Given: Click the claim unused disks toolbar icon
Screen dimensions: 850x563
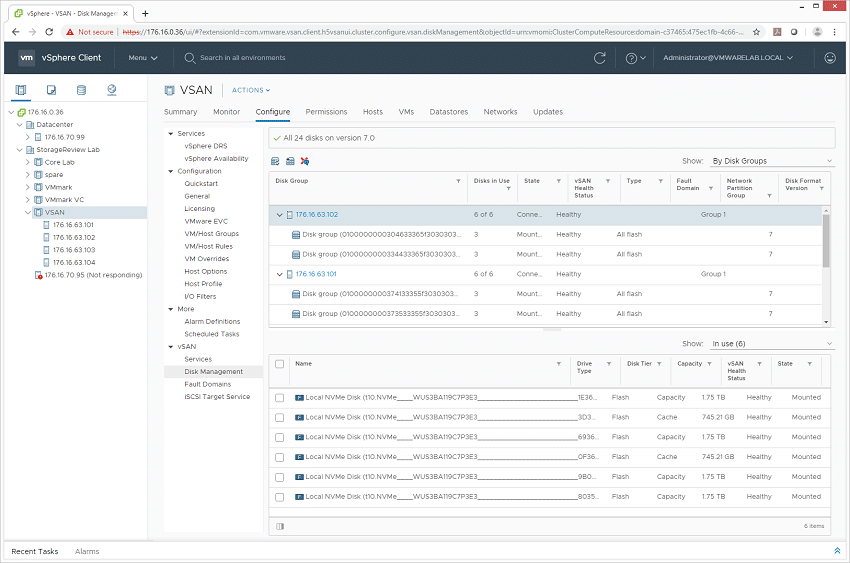Looking at the screenshot, I should [x=275, y=161].
